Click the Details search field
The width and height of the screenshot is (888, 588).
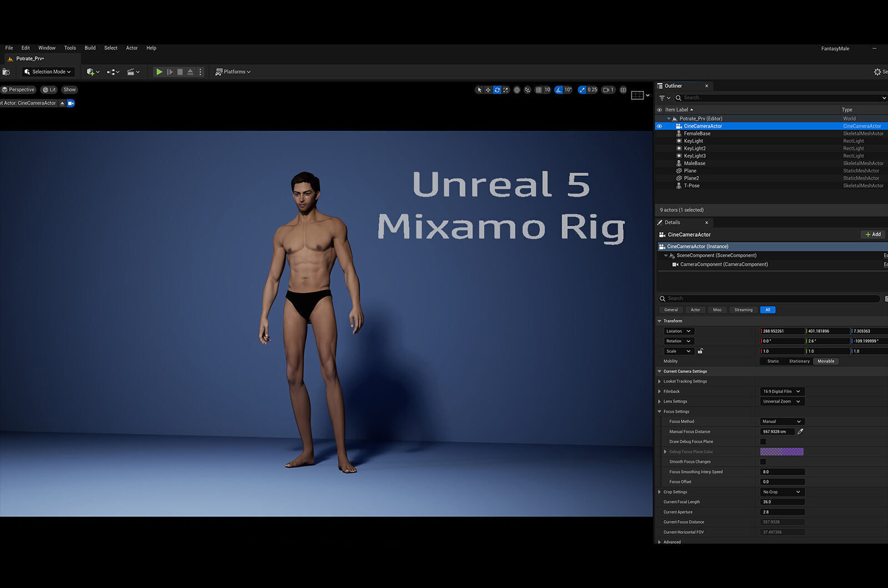(769, 298)
